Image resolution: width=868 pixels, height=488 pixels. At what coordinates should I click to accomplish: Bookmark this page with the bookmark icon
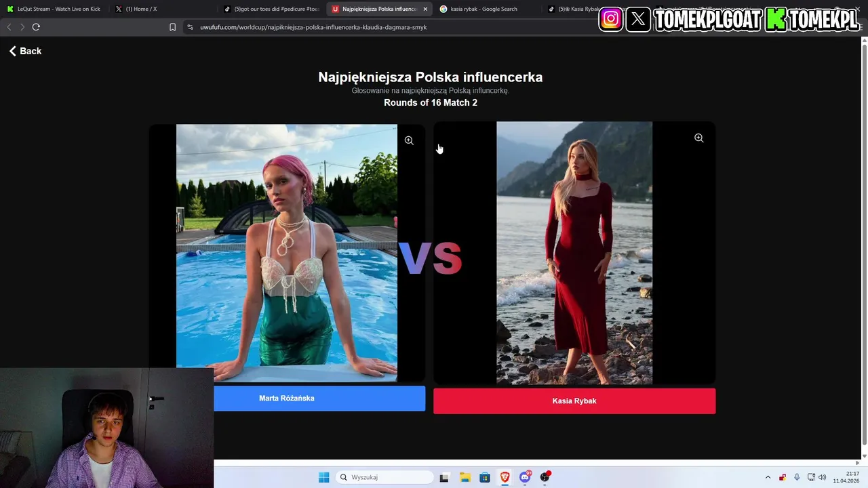coord(172,27)
